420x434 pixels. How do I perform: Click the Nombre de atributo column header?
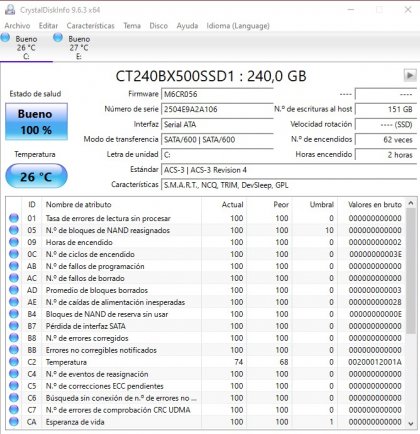coord(122,204)
